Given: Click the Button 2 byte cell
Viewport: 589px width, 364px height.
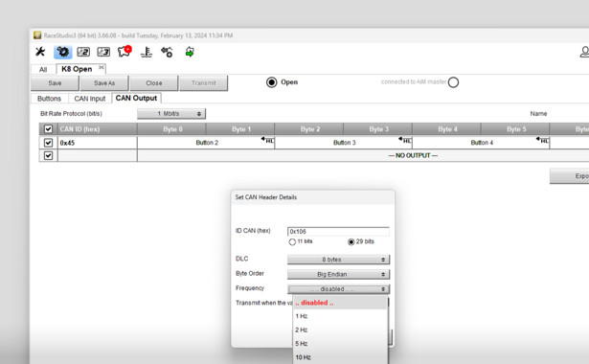Looking at the screenshot, I should (206, 143).
